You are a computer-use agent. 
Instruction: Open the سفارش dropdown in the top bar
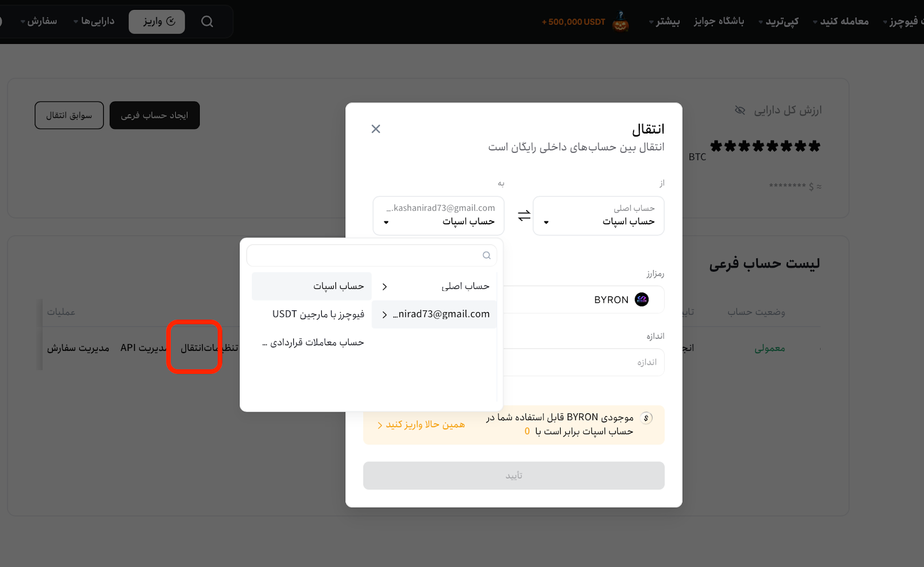(x=39, y=21)
